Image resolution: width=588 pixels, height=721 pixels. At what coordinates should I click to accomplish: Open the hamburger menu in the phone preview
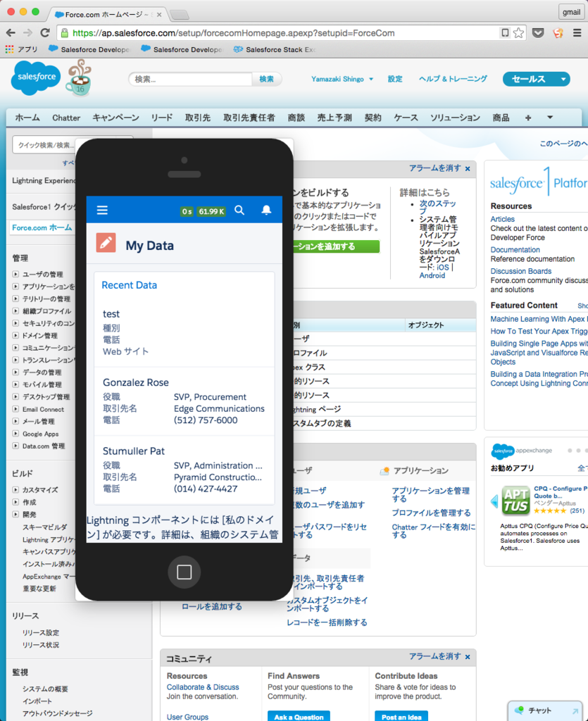click(102, 210)
